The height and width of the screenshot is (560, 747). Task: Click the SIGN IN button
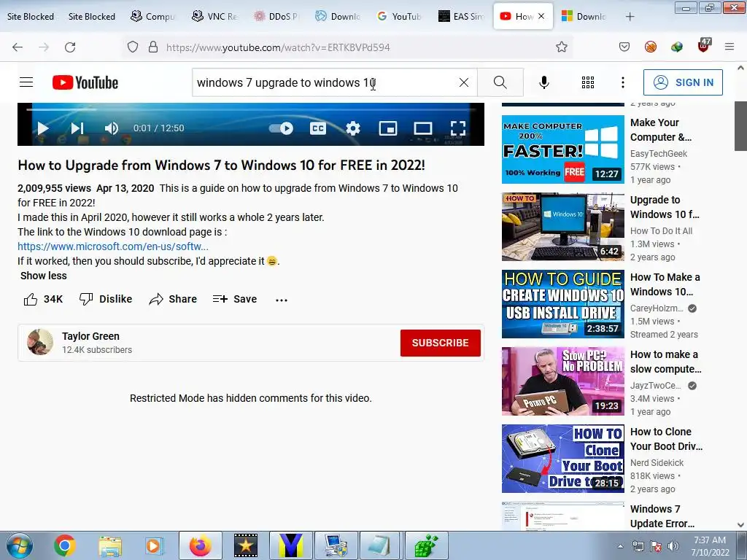[683, 82]
